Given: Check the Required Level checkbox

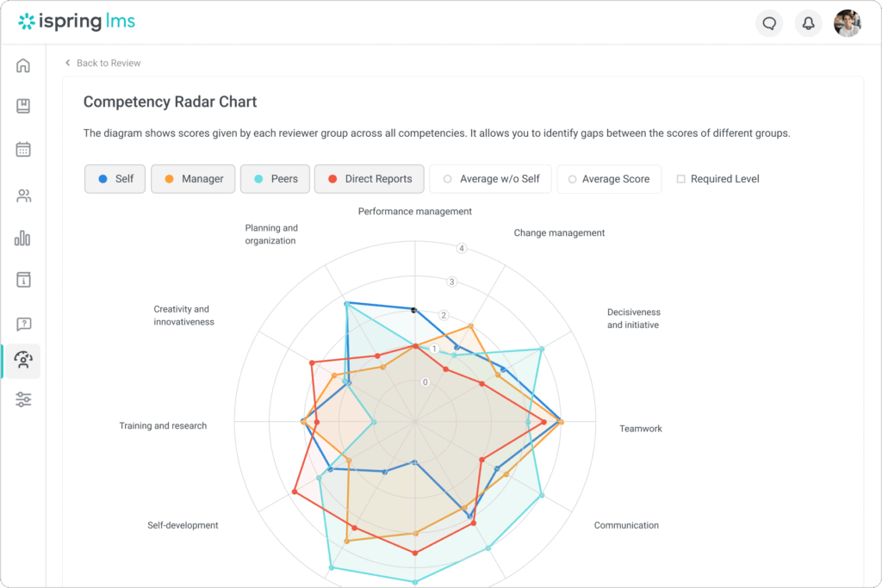Looking at the screenshot, I should pos(680,179).
